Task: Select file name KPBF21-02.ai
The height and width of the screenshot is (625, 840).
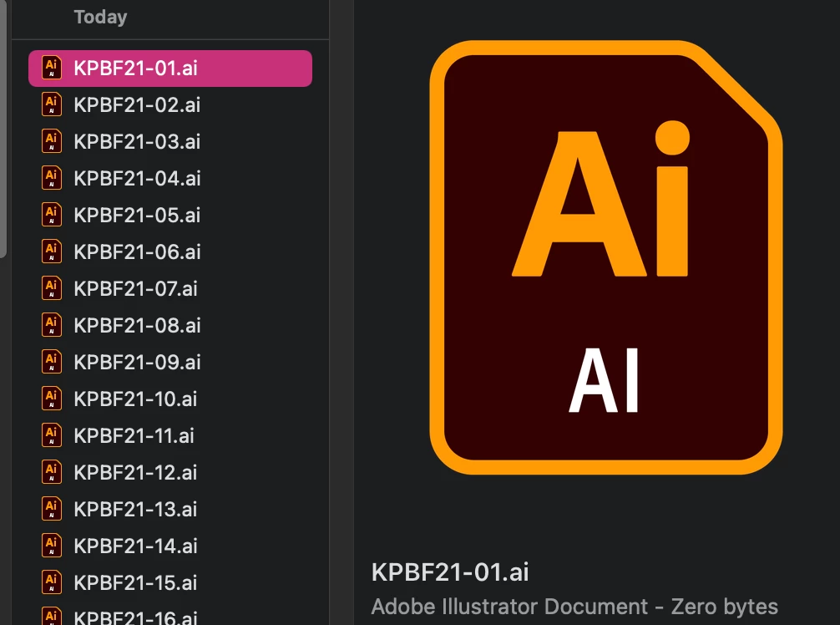Action: (137, 105)
